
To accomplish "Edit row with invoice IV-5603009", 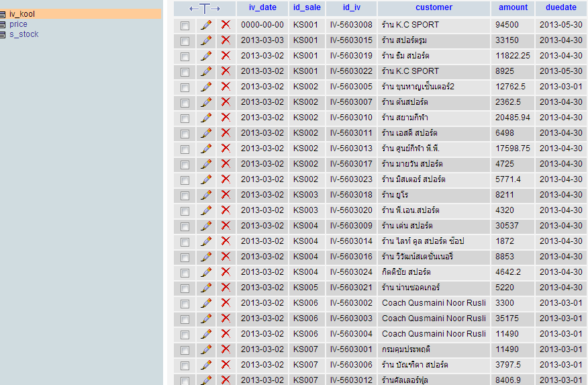I will 206,226.
